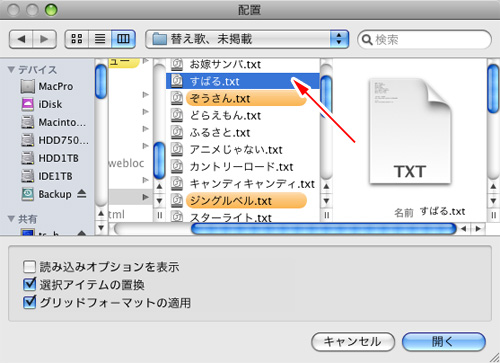Open the 替え歌、未掲載 folder popup menu
500x363 pixels.
(x=247, y=39)
